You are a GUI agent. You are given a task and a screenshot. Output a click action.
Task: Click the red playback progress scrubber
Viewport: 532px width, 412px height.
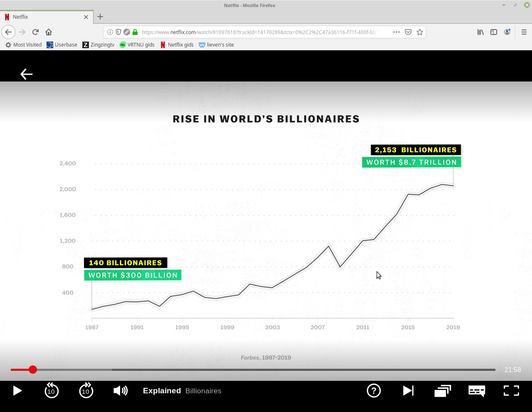click(x=33, y=370)
